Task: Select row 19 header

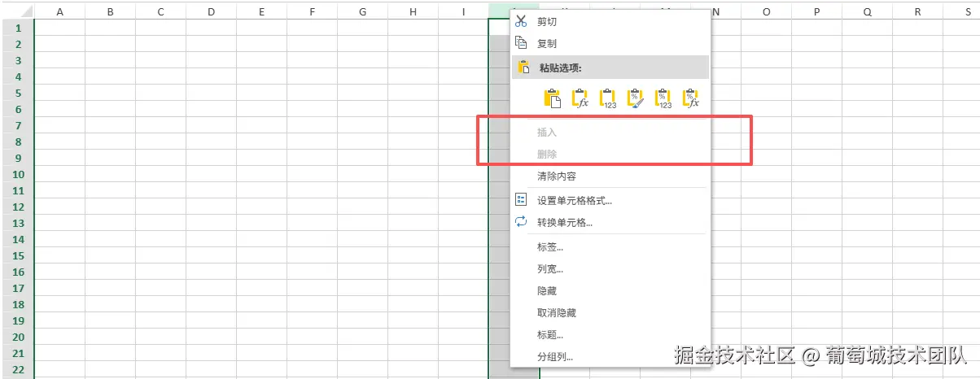Action: pyautogui.click(x=17, y=320)
